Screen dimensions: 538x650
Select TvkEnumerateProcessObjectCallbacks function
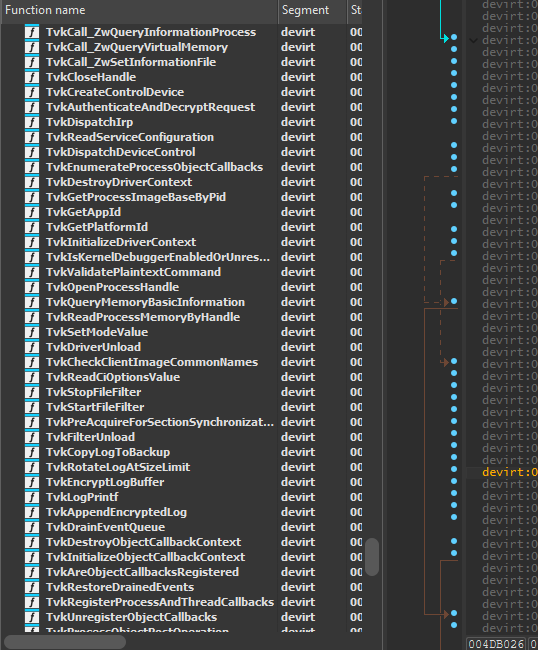154,167
